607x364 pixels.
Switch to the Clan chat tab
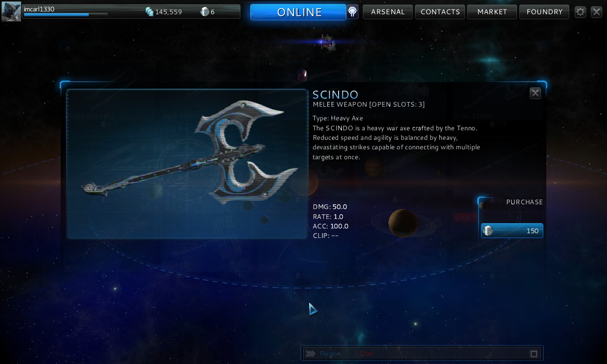tap(366, 354)
